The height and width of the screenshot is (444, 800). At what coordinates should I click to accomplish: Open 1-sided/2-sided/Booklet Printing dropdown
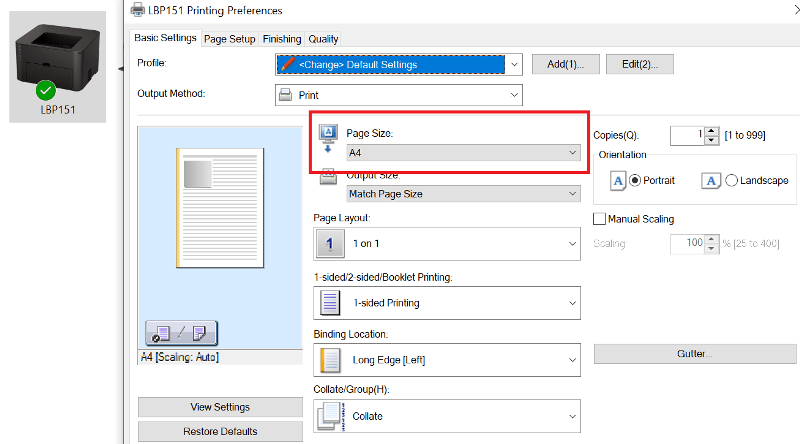[x=447, y=303]
